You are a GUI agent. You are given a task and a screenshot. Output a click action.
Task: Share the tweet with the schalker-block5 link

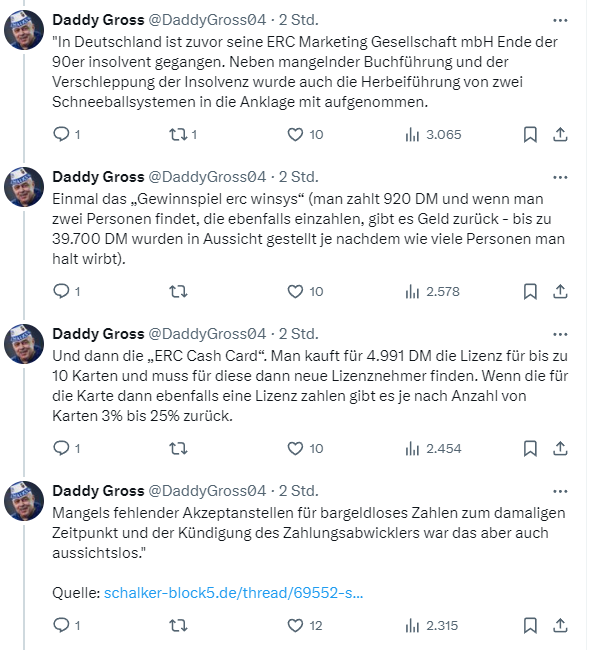click(560, 625)
